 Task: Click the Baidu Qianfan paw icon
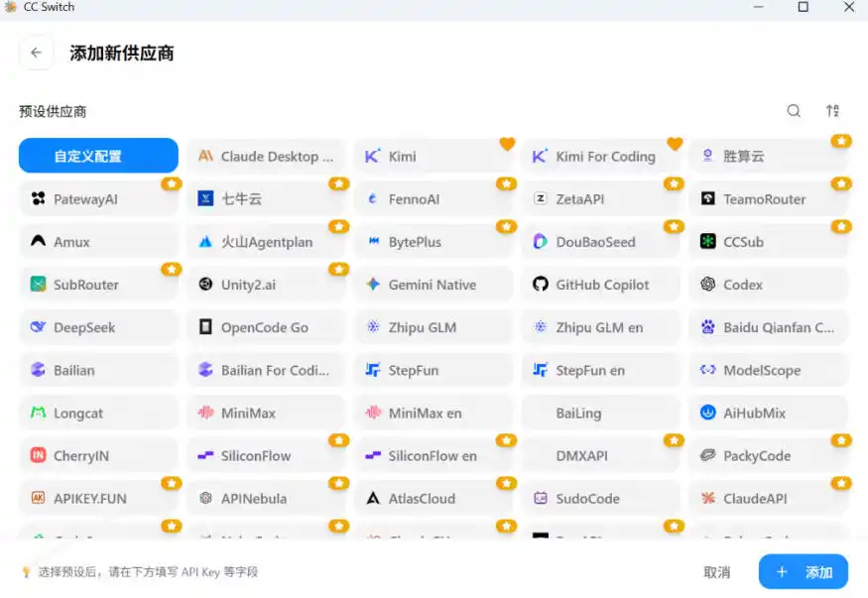click(x=707, y=327)
